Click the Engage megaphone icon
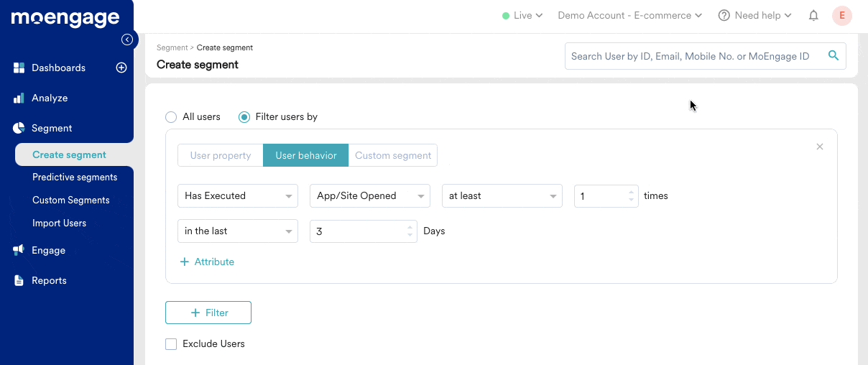Image resolution: width=868 pixels, height=365 pixels. tap(19, 250)
